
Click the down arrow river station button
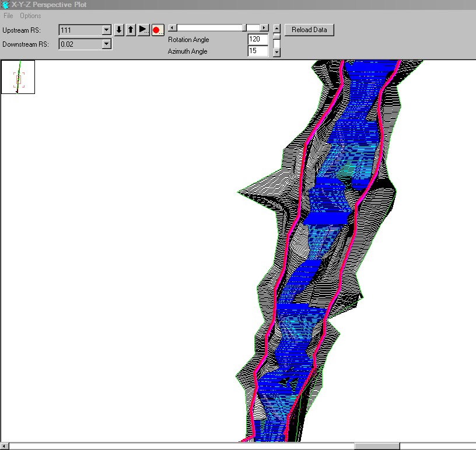(119, 30)
